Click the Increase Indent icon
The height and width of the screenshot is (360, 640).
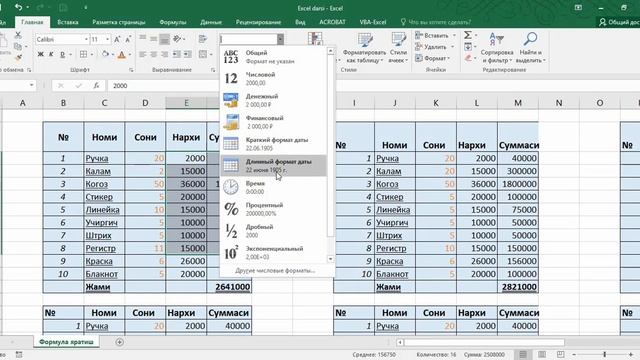coord(188,54)
